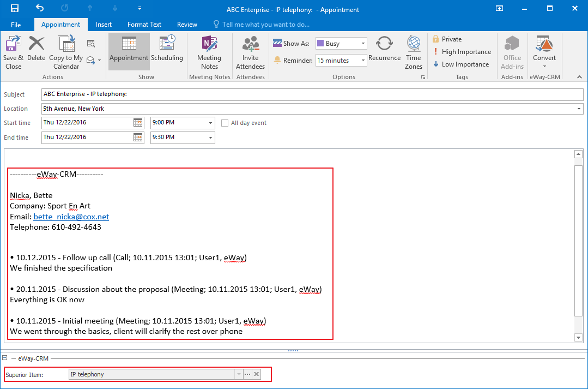588x389 pixels.
Task: Delete this appointment
Action: pyautogui.click(x=37, y=49)
